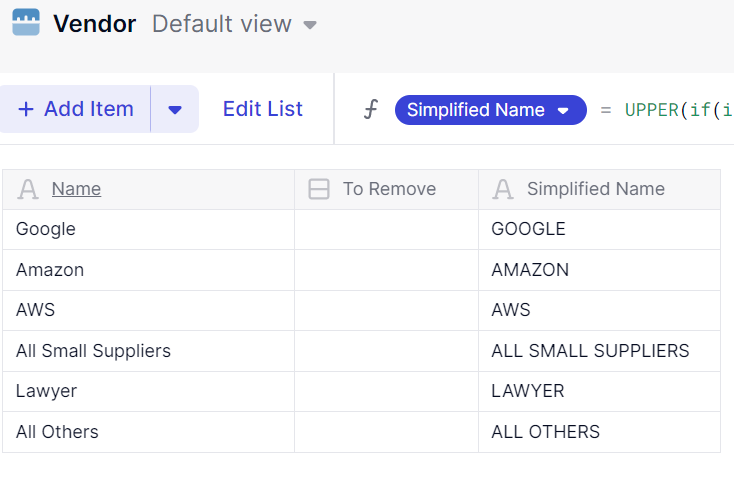Click the Vendor list title
The height and width of the screenshot is (503, 734).
coord(95,24)
